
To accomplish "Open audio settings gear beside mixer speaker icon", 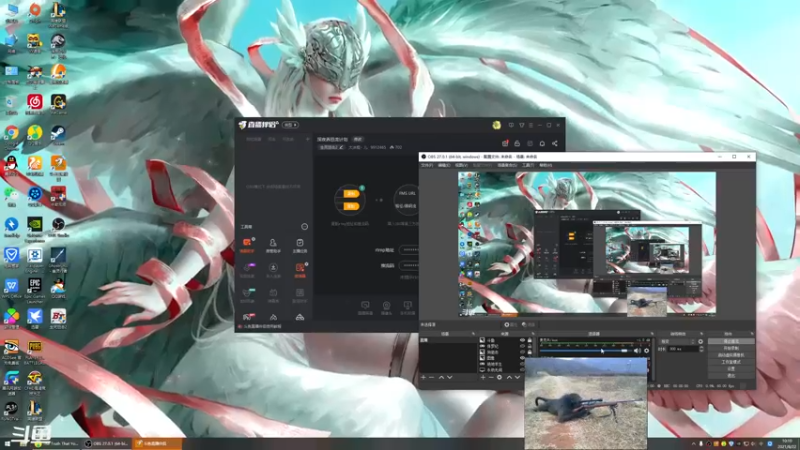I will pyautogui.click(x=646, y=351).
